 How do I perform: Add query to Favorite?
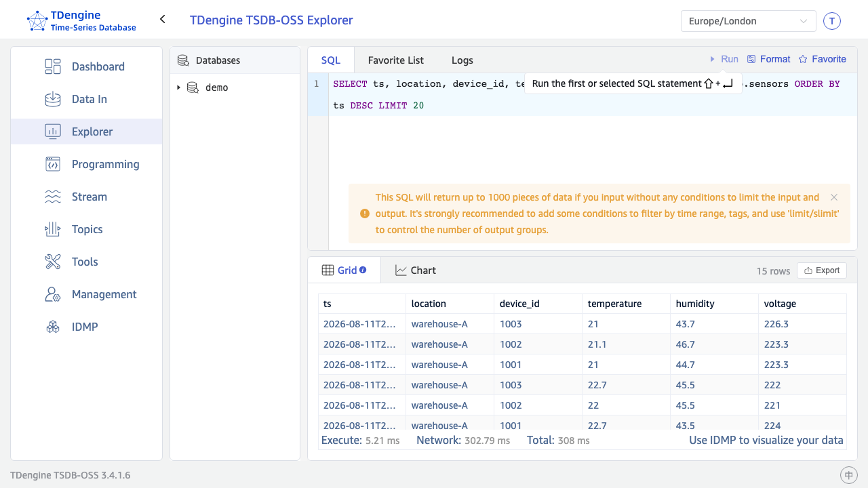tap(822, 59)
